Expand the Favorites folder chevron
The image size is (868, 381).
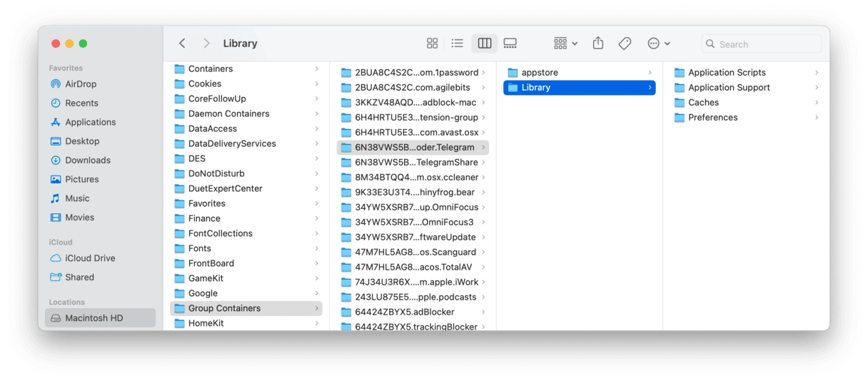(317, 204)
